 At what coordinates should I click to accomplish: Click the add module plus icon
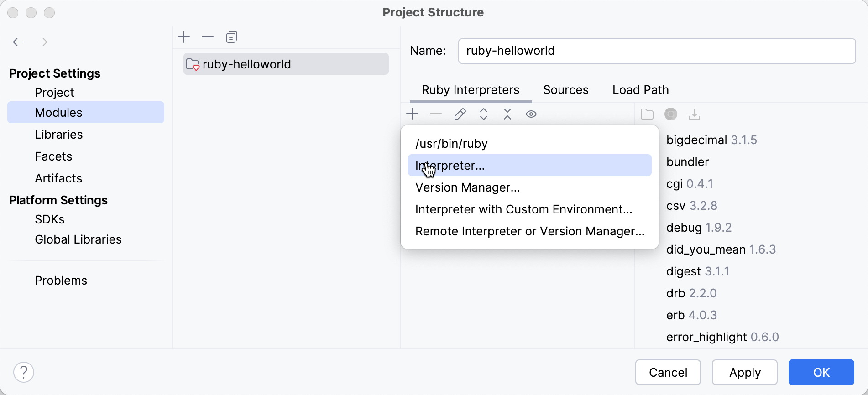pos(184,37)
